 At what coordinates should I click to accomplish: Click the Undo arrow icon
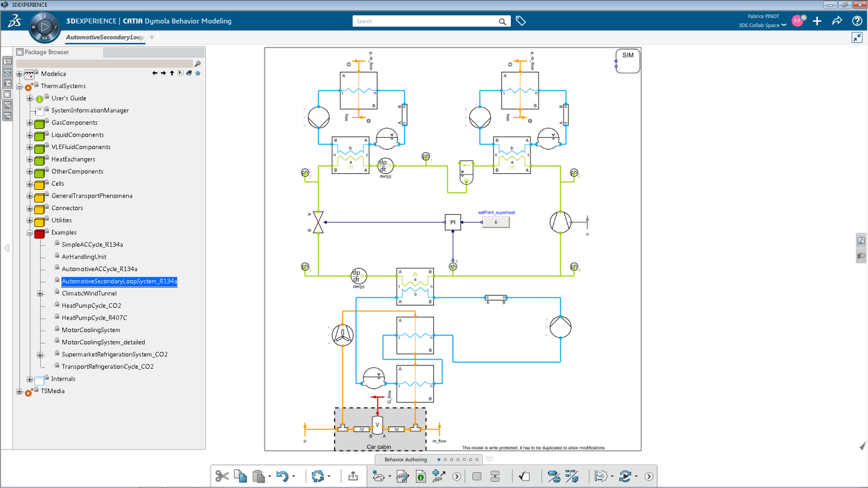(282, 476)
